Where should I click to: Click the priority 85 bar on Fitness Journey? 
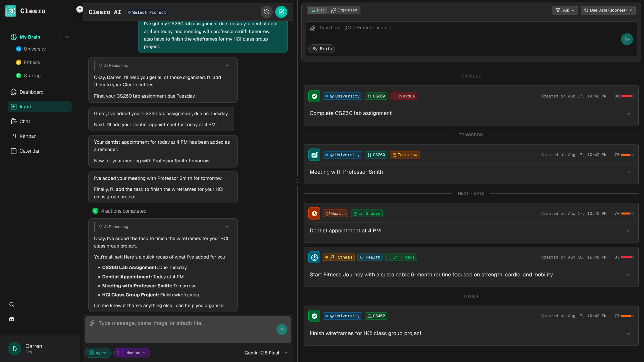pos(627,257)
